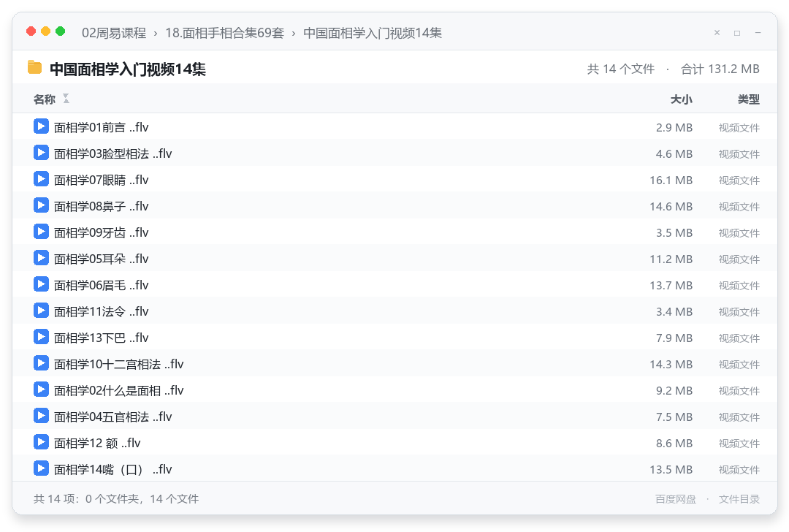Click the 13.7 MB size value

tap(671, 286)
